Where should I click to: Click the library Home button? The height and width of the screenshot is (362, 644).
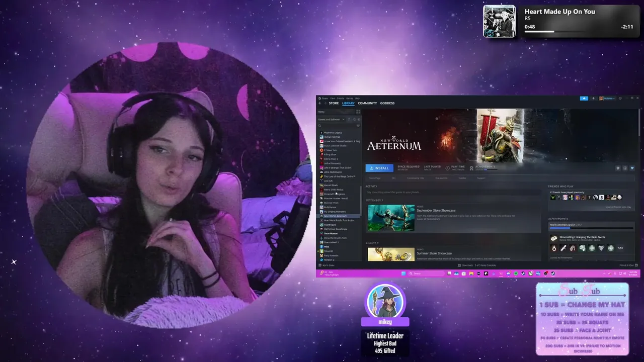click(x=336, y=112)
